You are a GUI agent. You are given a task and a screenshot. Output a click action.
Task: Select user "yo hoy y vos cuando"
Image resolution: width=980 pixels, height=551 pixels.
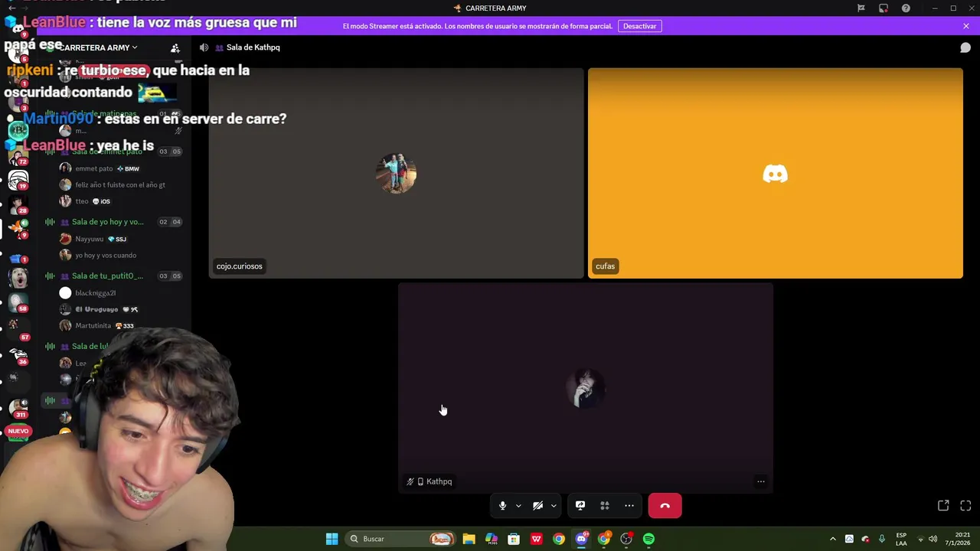click(x=98, y=256)
